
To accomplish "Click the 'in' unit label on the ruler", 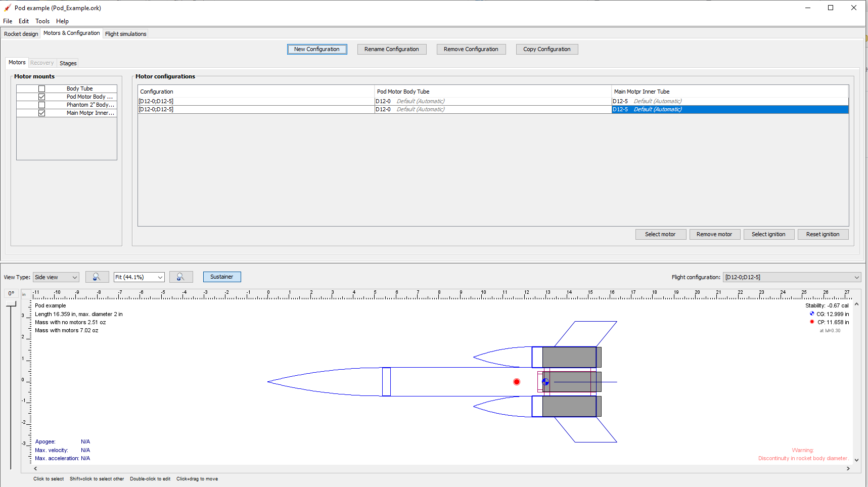I will coord(24,294).
